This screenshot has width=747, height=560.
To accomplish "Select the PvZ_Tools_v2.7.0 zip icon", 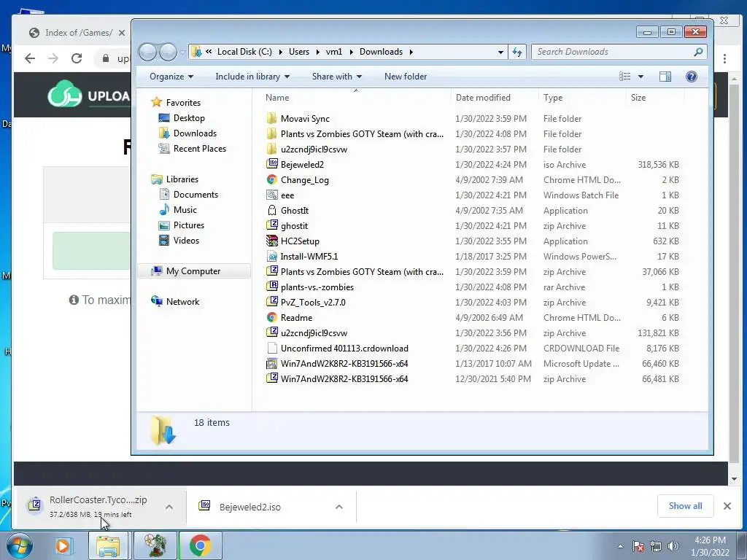I will coord(271,302).
